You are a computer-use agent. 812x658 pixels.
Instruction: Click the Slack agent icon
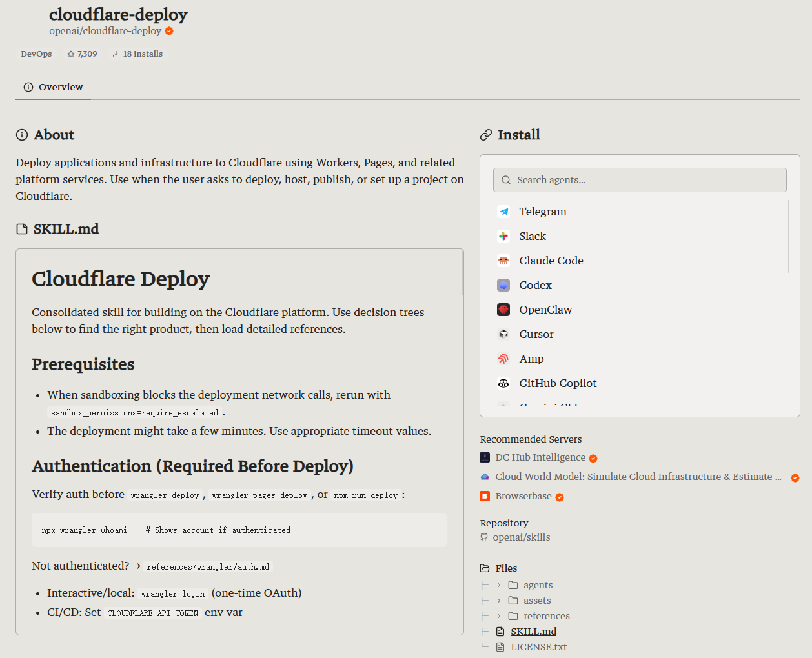(x=503, y=236)
